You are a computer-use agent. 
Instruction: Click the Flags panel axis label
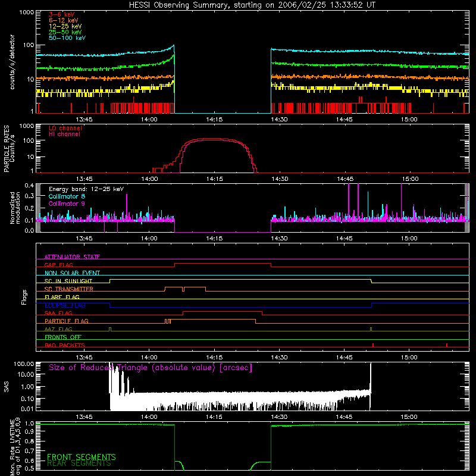[x=24, y=297]
